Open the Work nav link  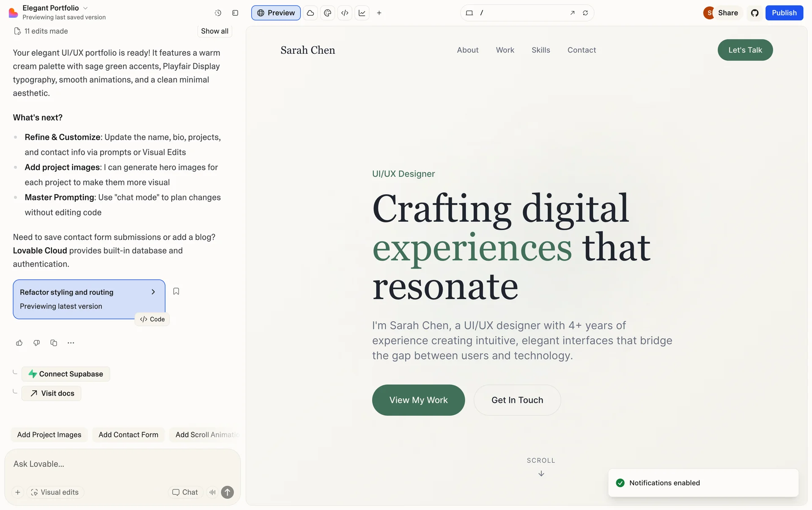coord(505,50)
